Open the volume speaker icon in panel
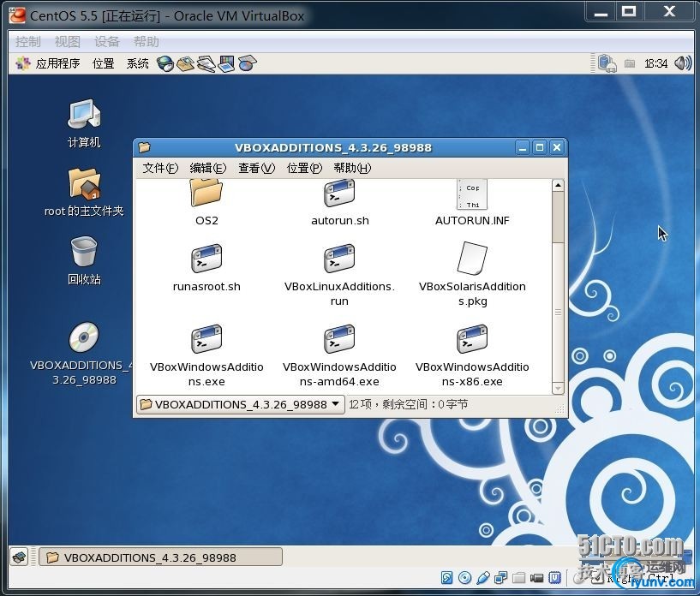This screenshot has width=700, height=596. point(683,63)
